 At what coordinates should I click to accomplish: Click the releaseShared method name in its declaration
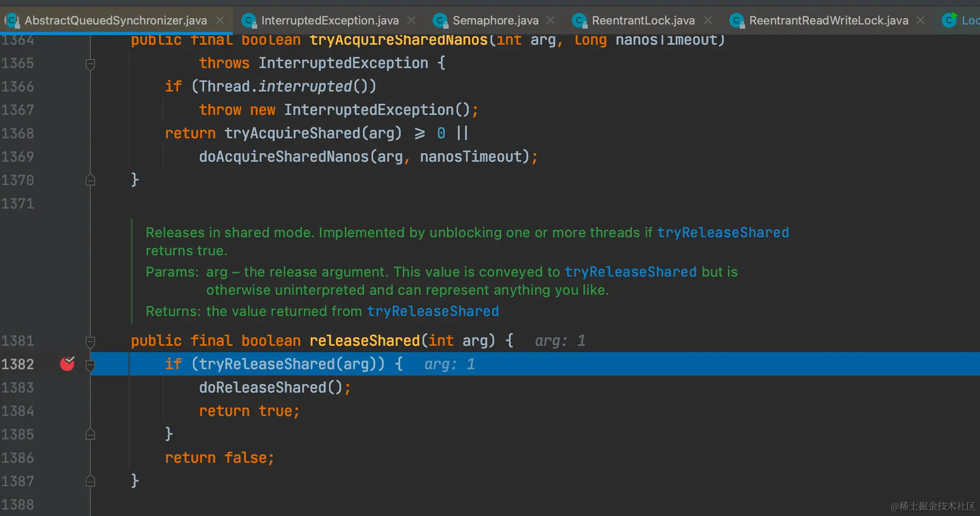click(365, 340)
